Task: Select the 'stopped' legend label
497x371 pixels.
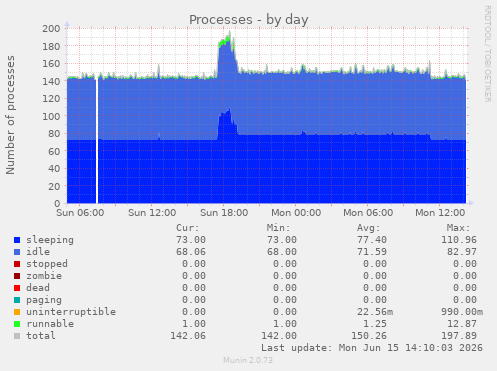Action: coord(47,264)
